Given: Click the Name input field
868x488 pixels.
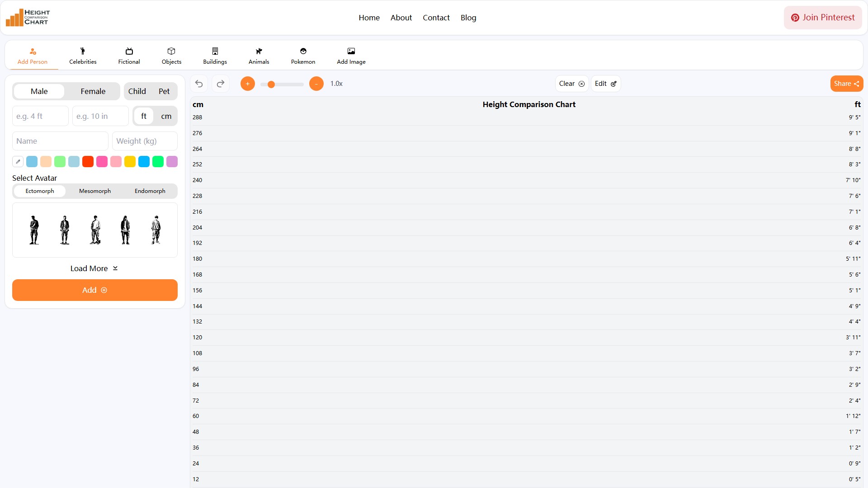Looking at the screenshot, I should 60,141.
